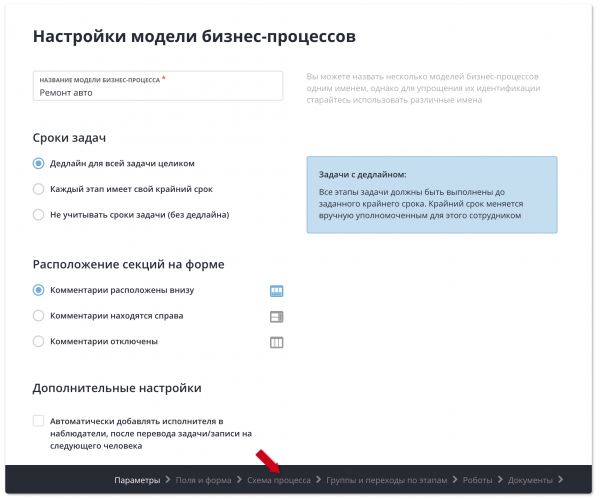Choose 'Каждый этап имеет свой крайний срок'
This screenshot has height=500, width=600.
[x=39, y=189]
